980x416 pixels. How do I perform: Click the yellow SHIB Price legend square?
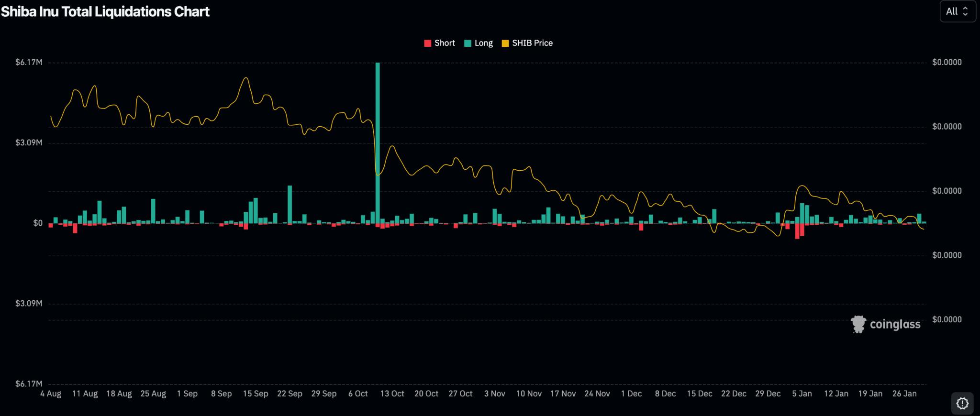click(x=505, y=44)
